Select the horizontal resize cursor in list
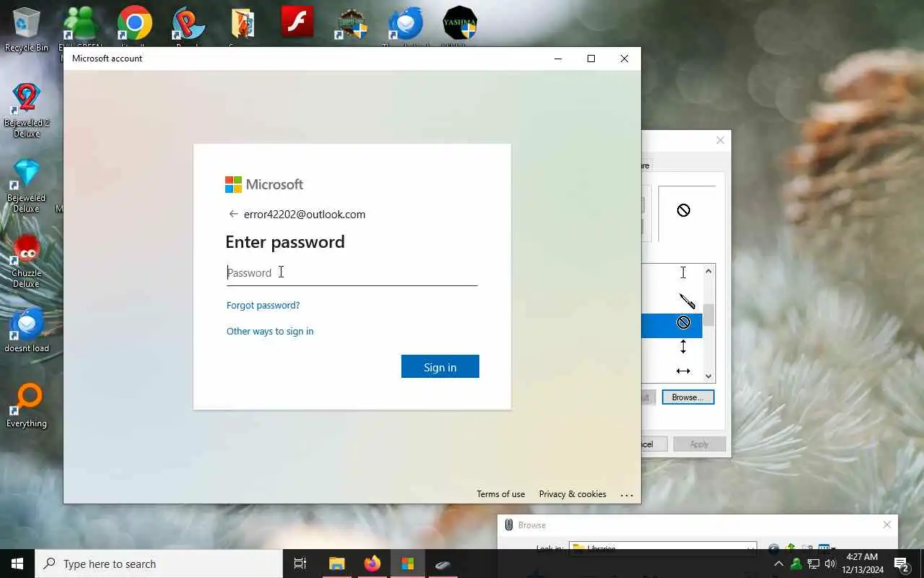Screen dimensions: 924x578 [683, 371]
